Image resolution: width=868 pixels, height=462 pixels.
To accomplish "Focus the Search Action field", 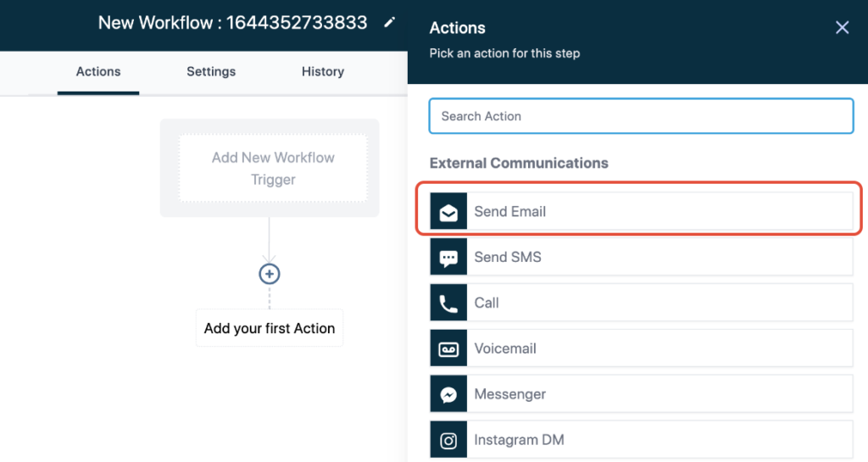I will 641,116.
